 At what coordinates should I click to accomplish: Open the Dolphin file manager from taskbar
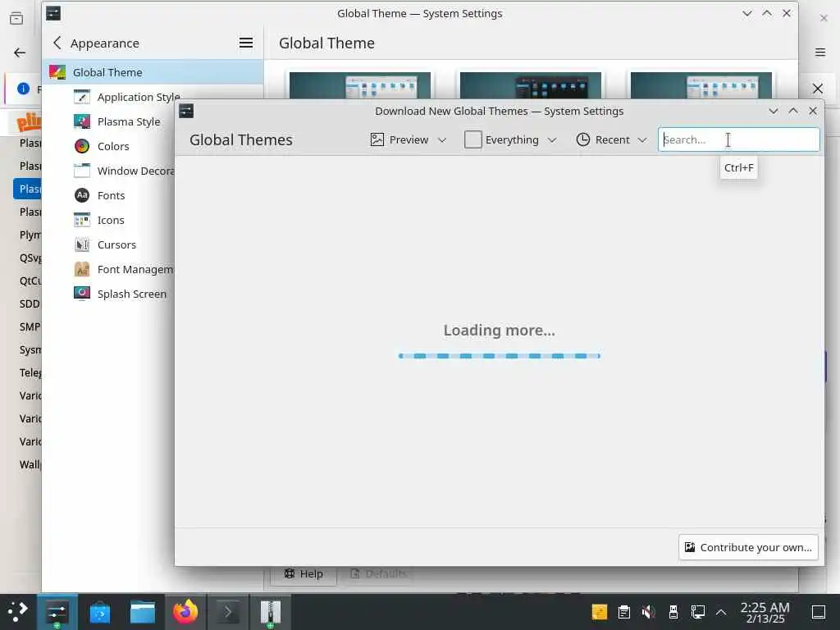click(x=143, y=612)
